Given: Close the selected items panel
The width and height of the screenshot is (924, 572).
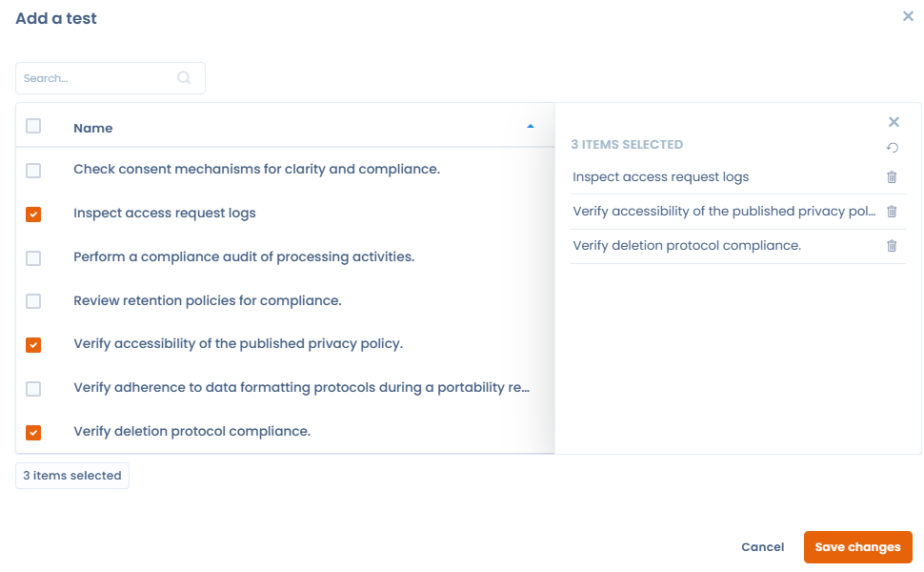Looking at the screenshot, I should click(x=894, y=122).
